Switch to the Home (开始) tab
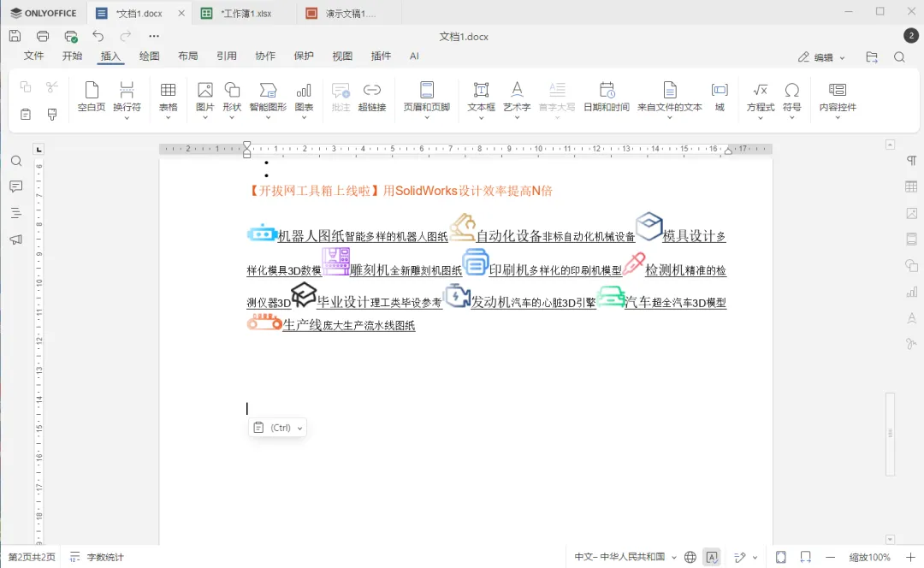The width and height of the screenshot is (924, 568). click(72, 56)
